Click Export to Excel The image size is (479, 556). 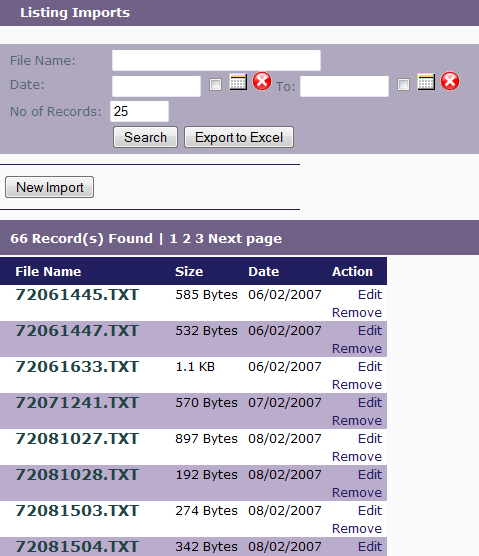coord(239,137)
